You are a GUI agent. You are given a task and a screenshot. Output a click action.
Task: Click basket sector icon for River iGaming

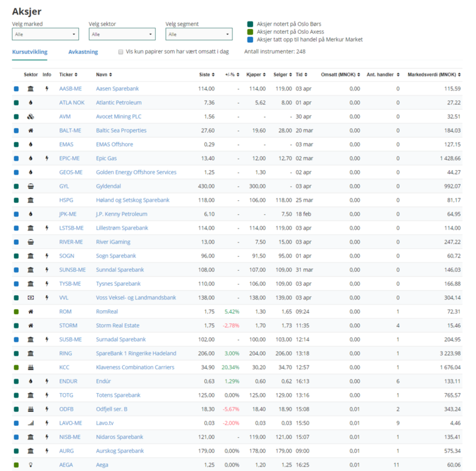tap(31, 242)
